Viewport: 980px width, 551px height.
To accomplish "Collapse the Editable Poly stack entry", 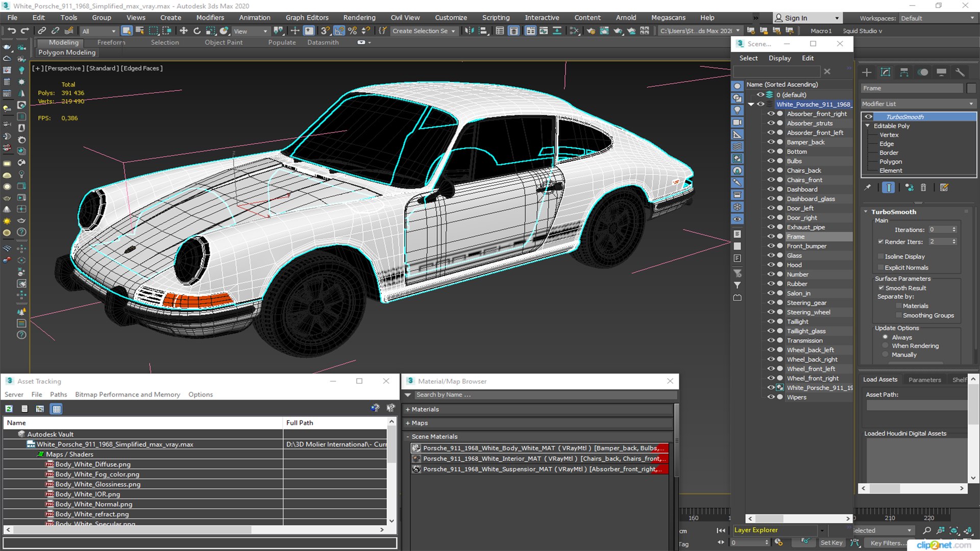I will click(867, 126).
